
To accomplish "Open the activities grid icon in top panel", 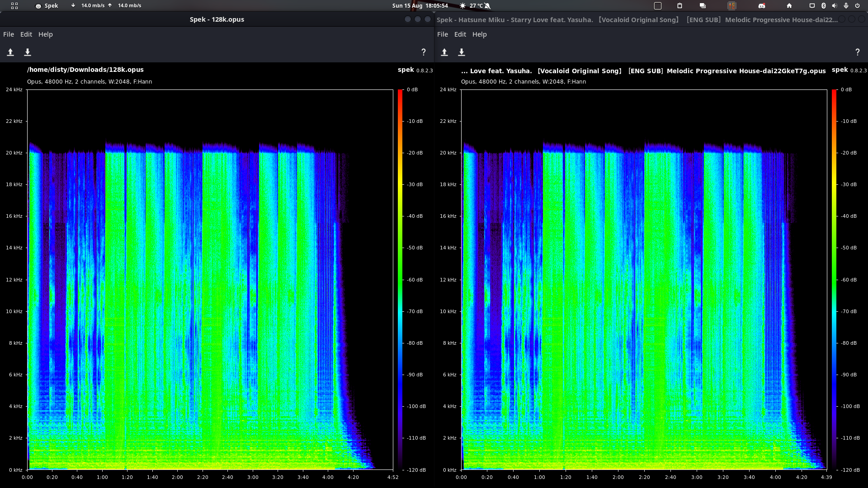I will pos(14,6).
